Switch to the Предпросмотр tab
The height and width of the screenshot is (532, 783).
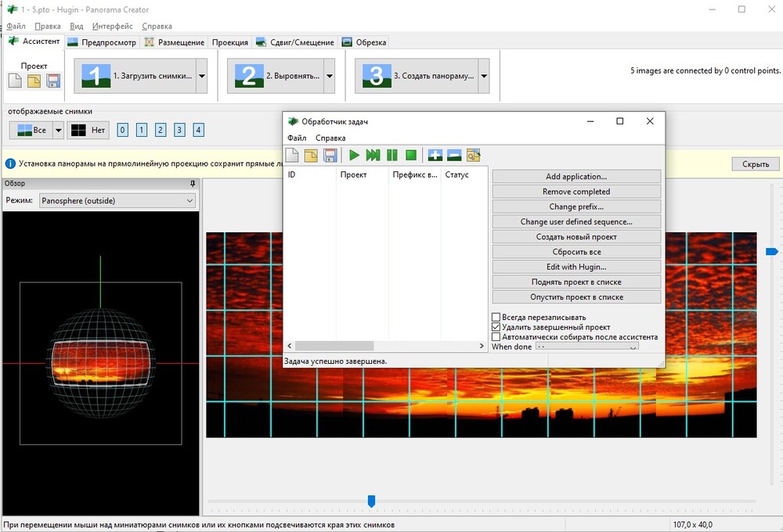click(x=102, y=42)
